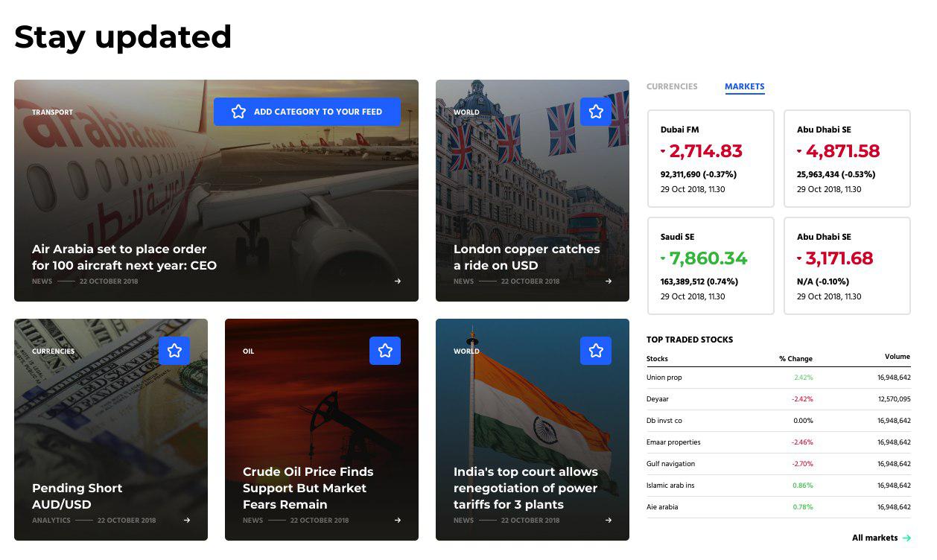Open Abu Dhabi SE card showing 4,871.58
Viewport: 937px width, 560px height.
click(848, 159)
